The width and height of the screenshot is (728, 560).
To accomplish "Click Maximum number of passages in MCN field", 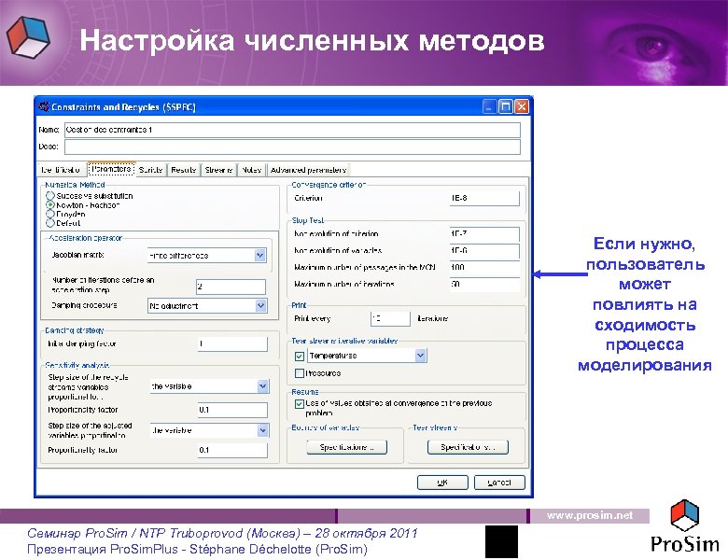I will pos(484,268).
